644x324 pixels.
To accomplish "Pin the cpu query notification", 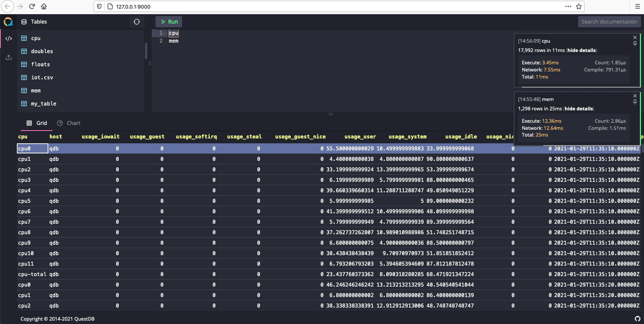I will click(x=635, y=44).
